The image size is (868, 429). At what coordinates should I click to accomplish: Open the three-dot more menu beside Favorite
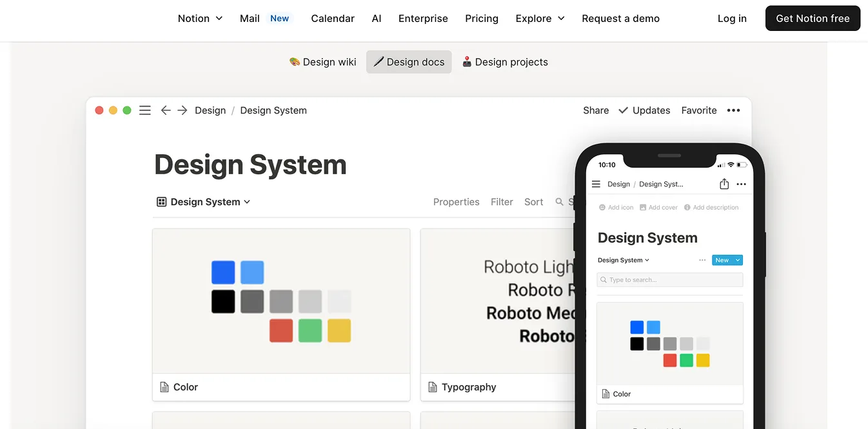pos(733,110)
